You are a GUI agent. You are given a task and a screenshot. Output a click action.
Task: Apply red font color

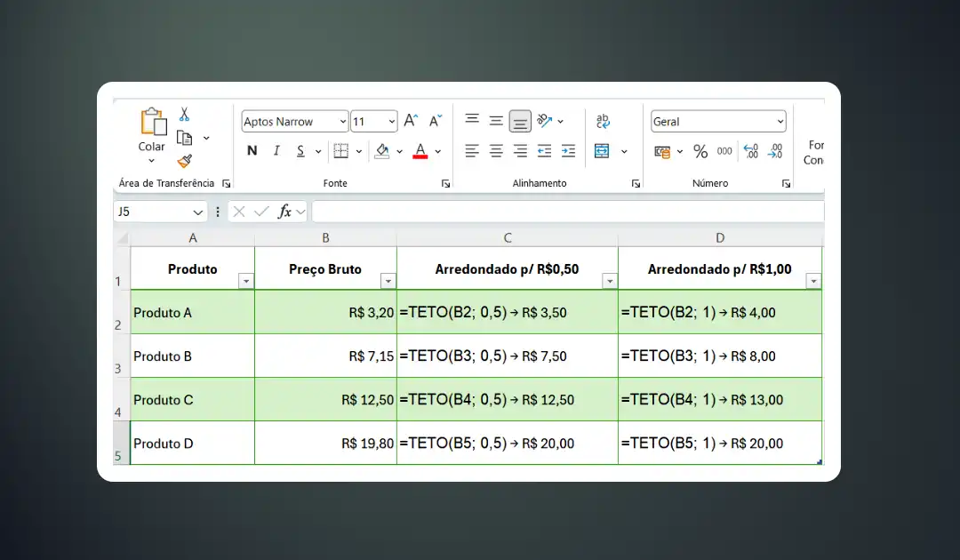pyautogui.click(x=420, y=150)
